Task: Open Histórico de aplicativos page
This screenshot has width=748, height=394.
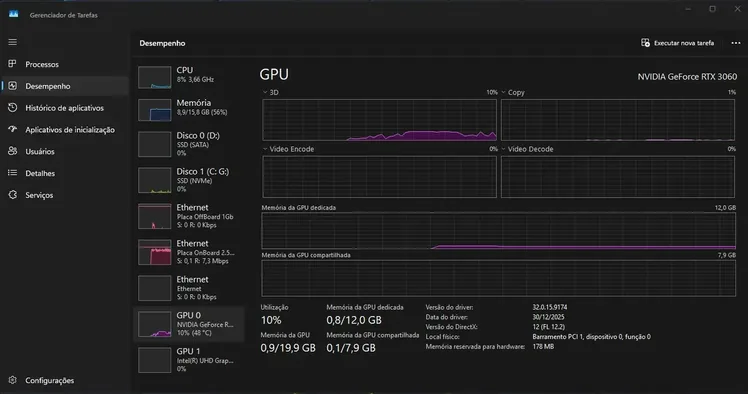Action: click(x=64, y=108)
